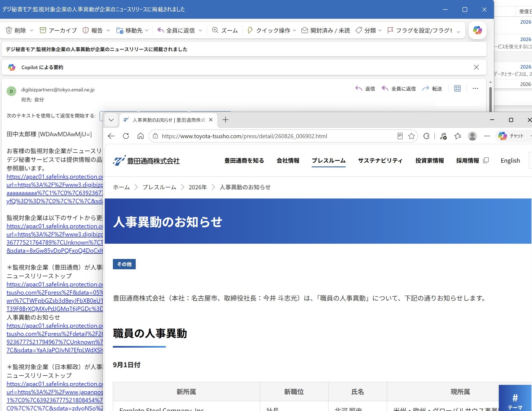Open a new browser tab with the plus button
Viewport: 532px width, 411px height.
(x=225, y=120)
